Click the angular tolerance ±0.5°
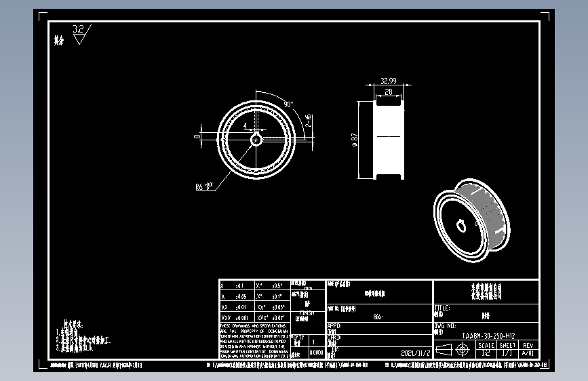Screen dimensions: 588x381 click(277, 286)
